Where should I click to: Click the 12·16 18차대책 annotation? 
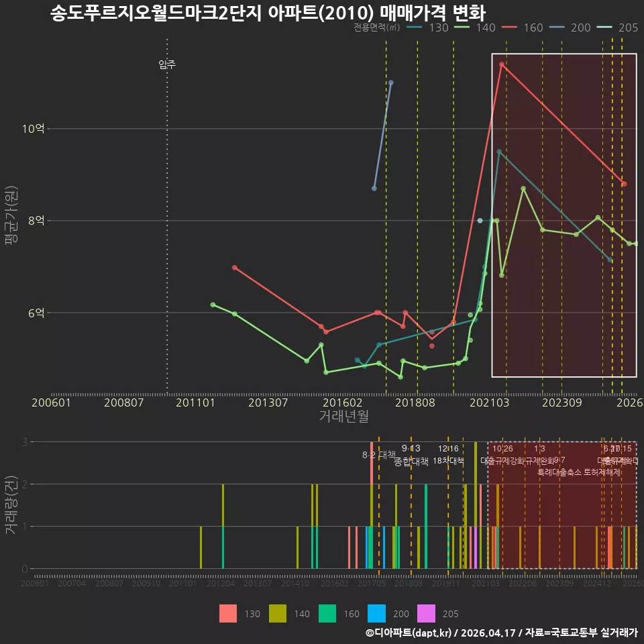(448, 455)
